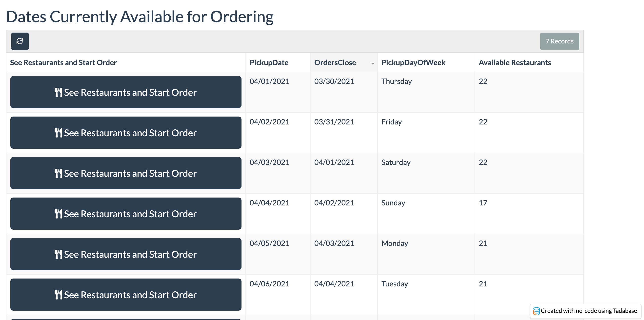
Task: Click the sort arrow on OrdersClose column
Action: pos(373,63)
